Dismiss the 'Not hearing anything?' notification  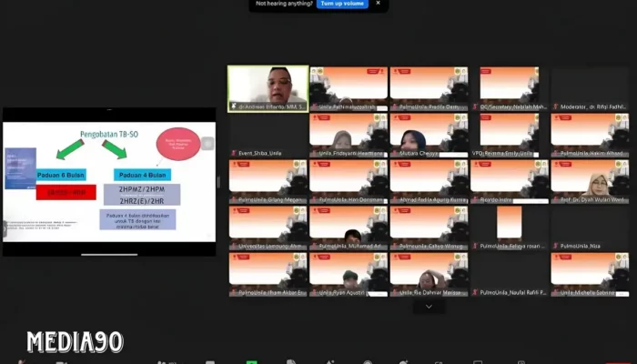pos(379,5)
